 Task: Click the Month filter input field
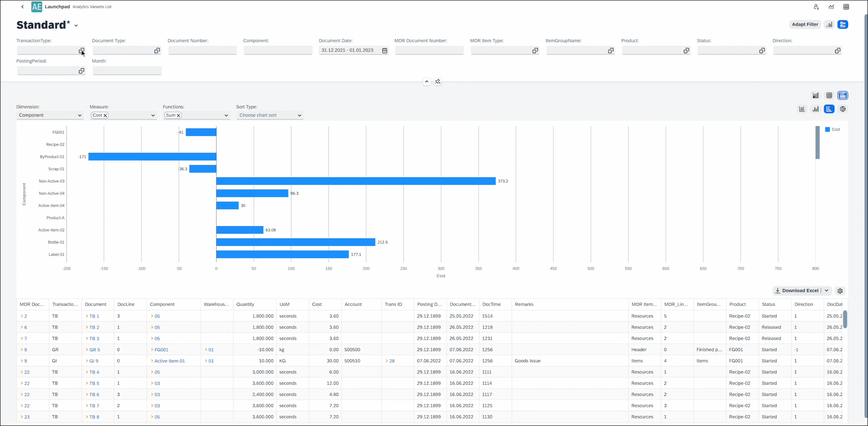click(127, 71)
